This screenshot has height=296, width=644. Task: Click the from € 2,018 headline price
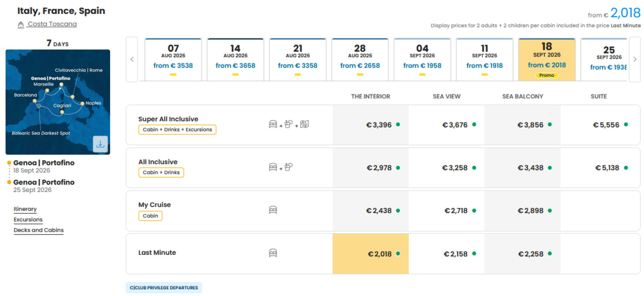(x=614, y=13)
